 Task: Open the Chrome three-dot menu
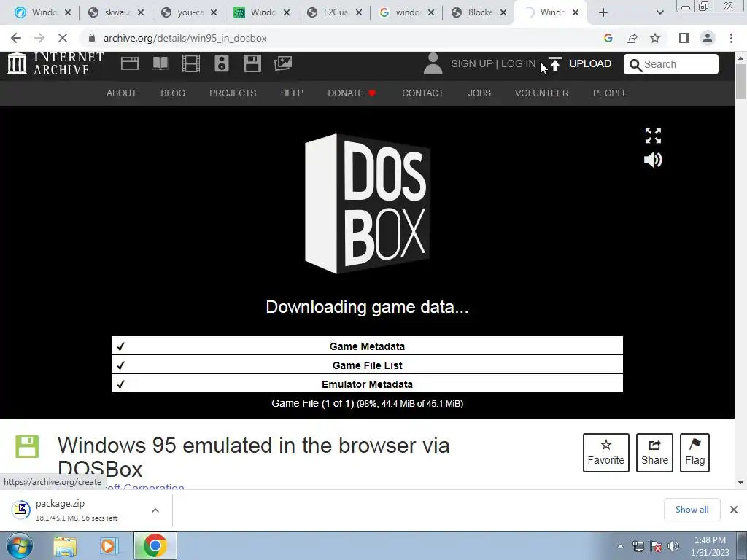coord(731,38)
